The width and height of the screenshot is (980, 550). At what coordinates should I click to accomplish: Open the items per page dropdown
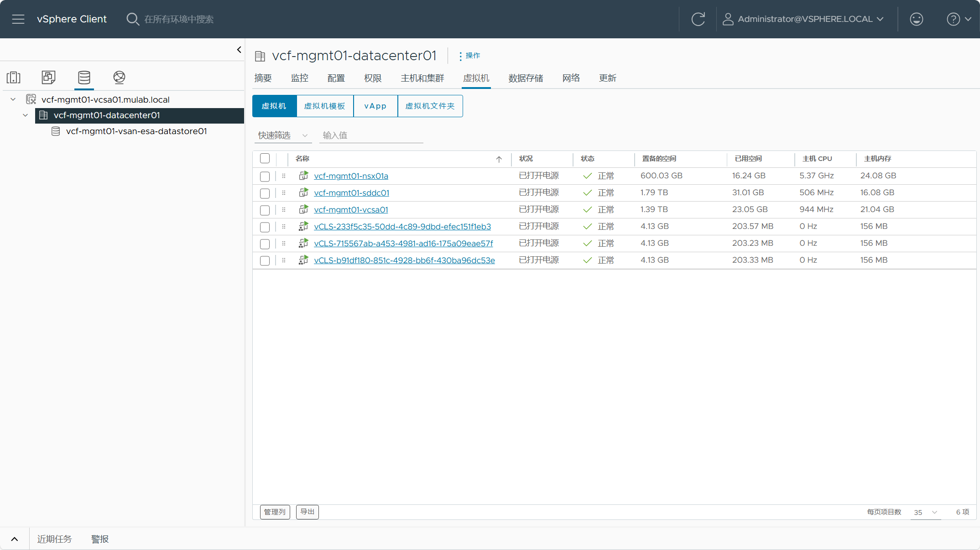(925, 512)
